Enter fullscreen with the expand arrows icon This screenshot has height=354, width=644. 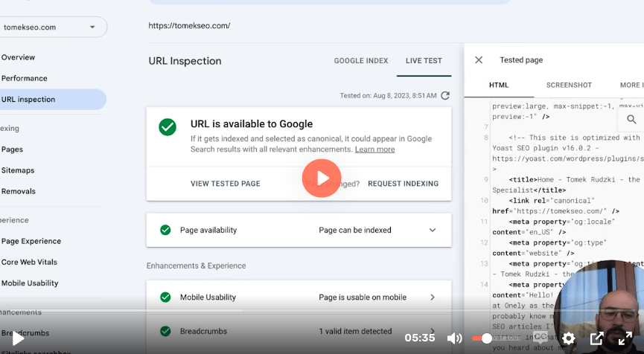(x=625, y=338)
